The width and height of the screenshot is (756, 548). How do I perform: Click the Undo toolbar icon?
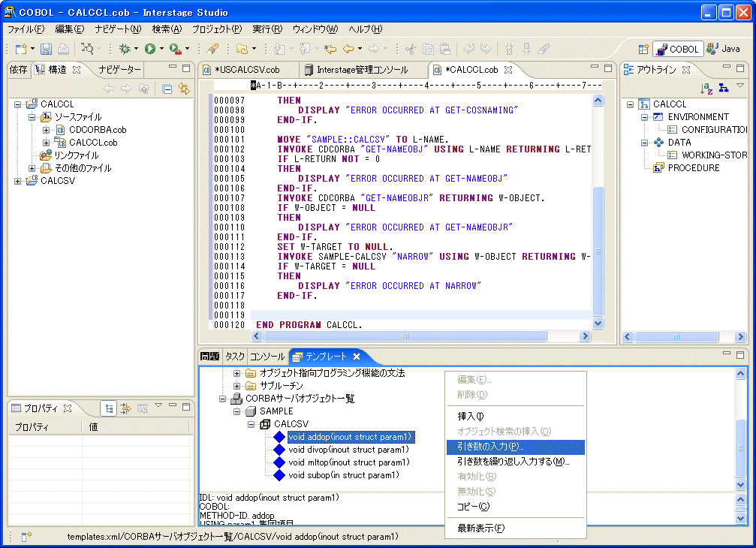(469, 49)
